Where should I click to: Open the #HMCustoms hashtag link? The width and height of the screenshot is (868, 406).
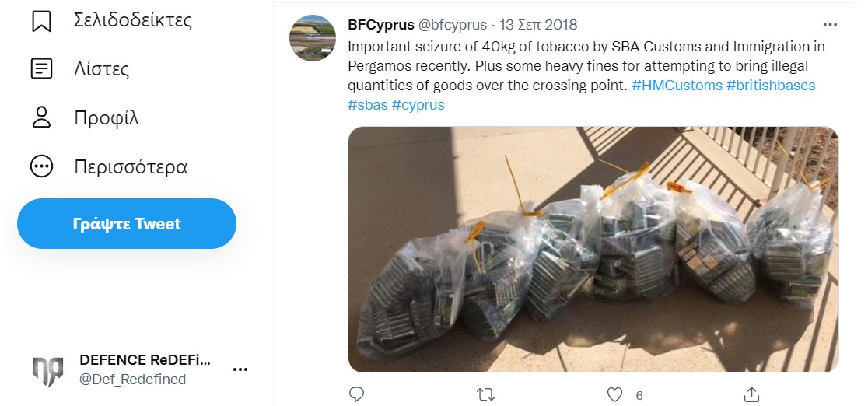coord(677,86)
